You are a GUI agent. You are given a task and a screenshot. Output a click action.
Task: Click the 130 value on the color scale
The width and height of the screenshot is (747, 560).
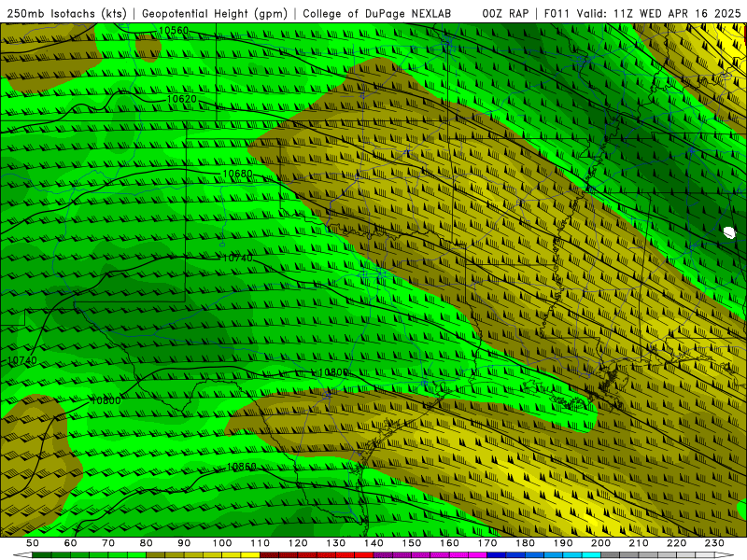pos(336,543)
